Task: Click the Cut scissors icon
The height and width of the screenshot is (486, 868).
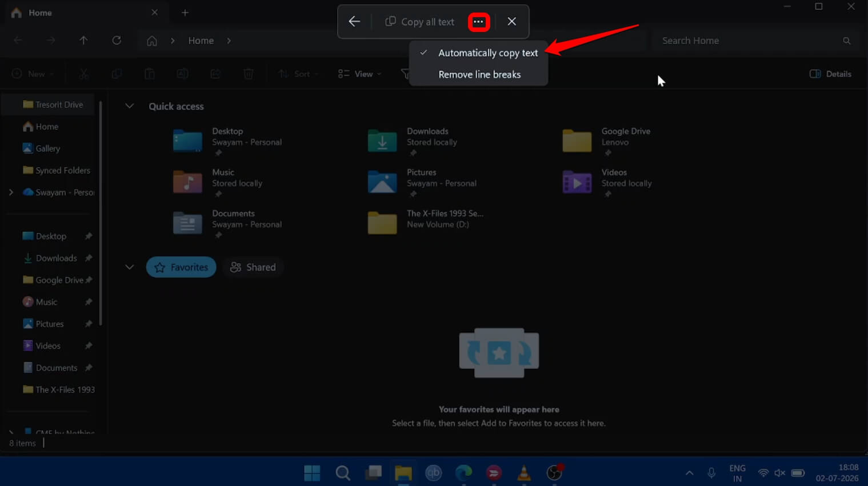Action: (83, 74)
